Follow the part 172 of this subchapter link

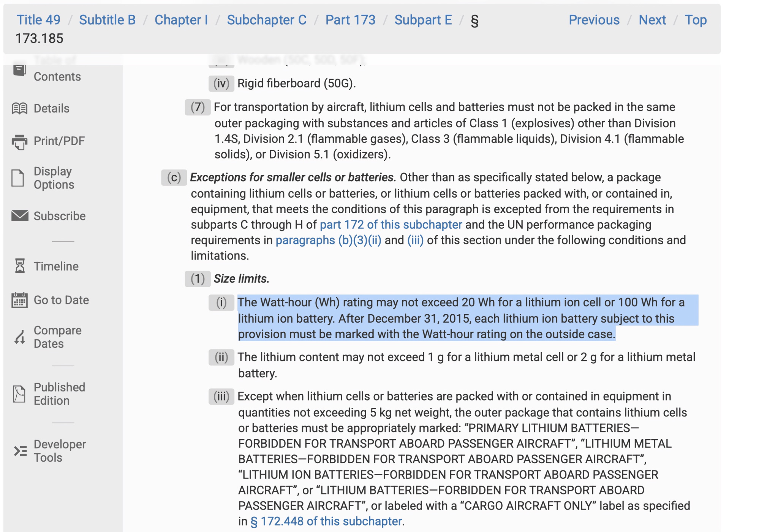click(391, 225)
